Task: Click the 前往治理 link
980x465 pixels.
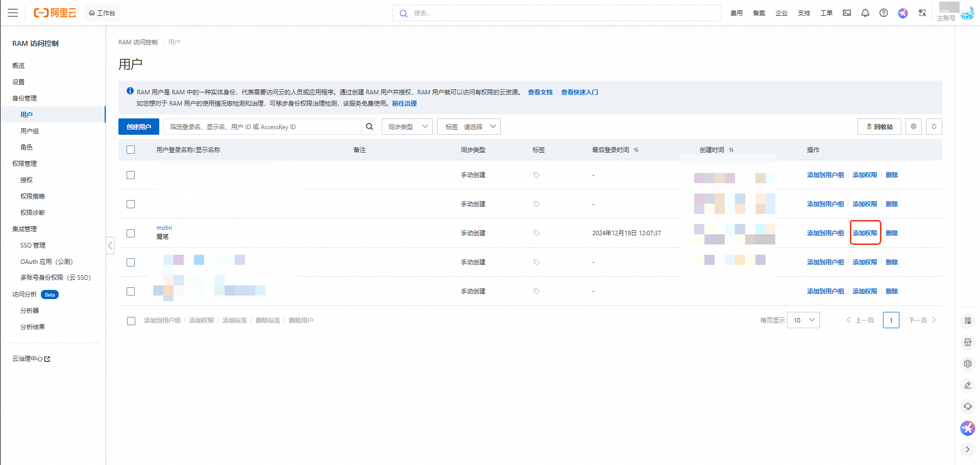Action: click(x=404, y=103)
